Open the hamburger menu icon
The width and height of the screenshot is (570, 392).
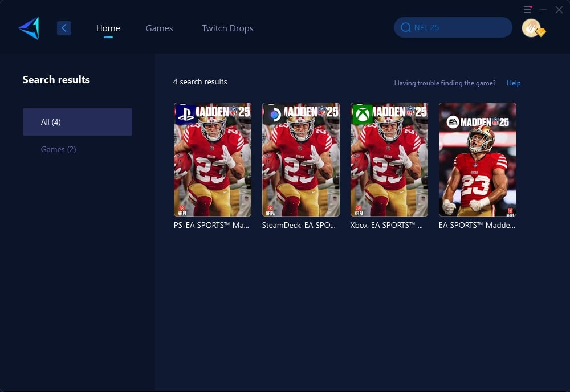(x=527, y=10)
